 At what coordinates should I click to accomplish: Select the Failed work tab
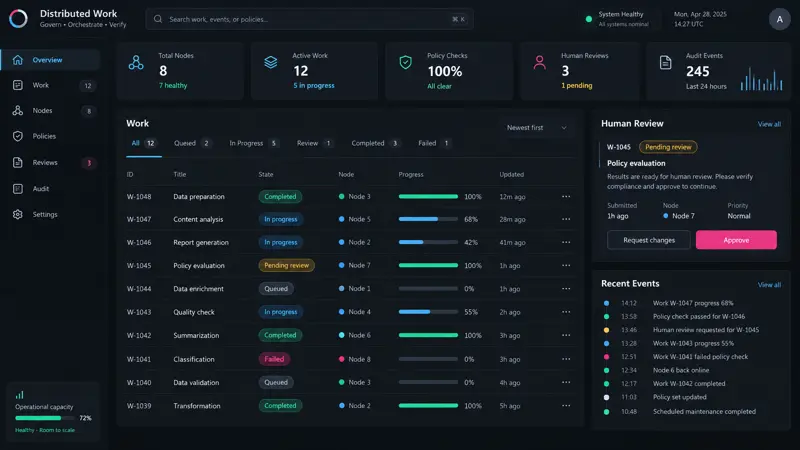coord(434,143)
